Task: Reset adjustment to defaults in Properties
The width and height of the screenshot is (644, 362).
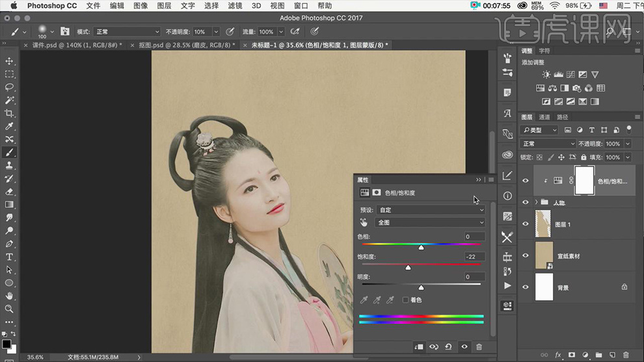Action: pyautogui.click(x=448, y=347)
